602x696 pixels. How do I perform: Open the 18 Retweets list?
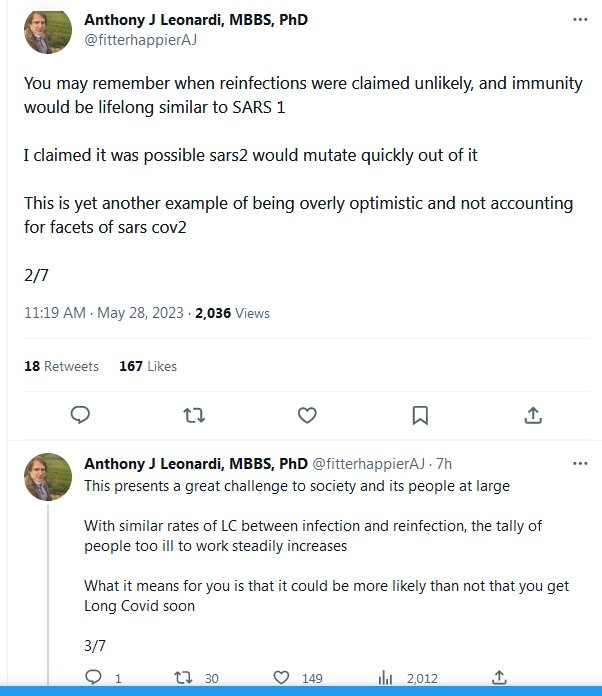tap(61, 366)
